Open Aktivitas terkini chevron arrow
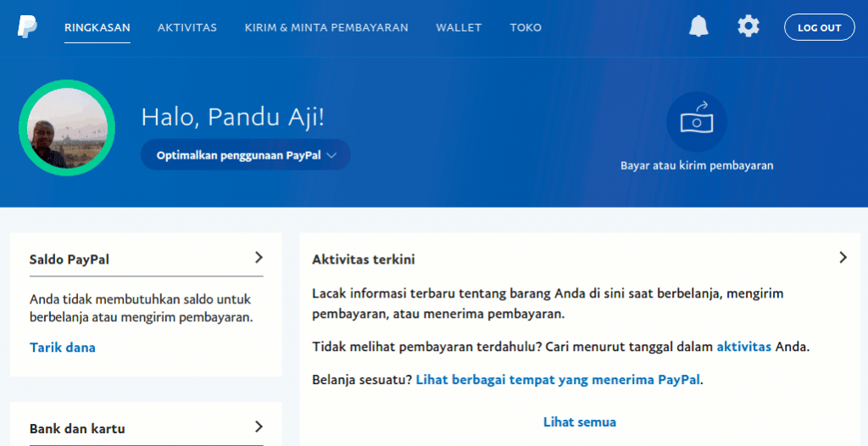This screenshot has height=446, width=868. [x=843, y=257]
